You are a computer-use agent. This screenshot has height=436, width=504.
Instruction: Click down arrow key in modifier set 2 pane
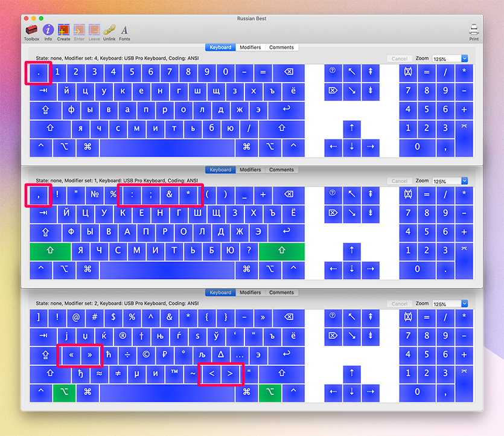pos(352,393)
